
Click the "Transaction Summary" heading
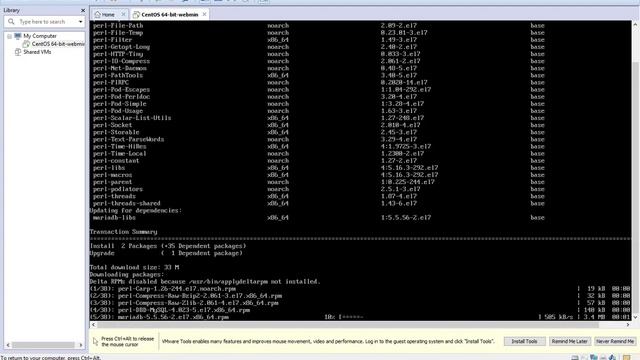click(123, 232)
